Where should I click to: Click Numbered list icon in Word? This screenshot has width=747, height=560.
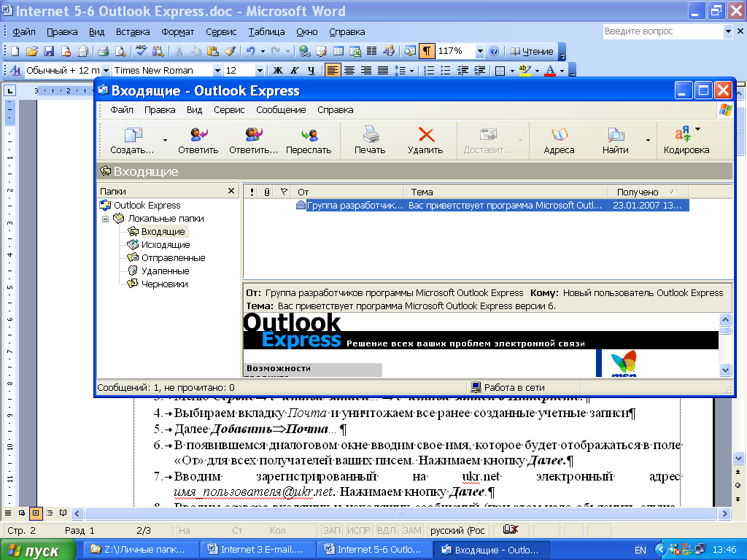click(429, 71)
